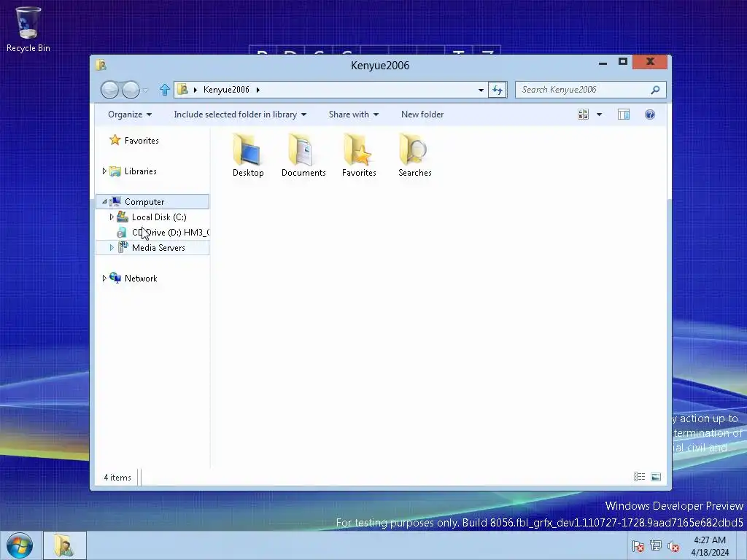Open the Organize menu
This screenshot has width=747, height=560.
pos(130,114)
